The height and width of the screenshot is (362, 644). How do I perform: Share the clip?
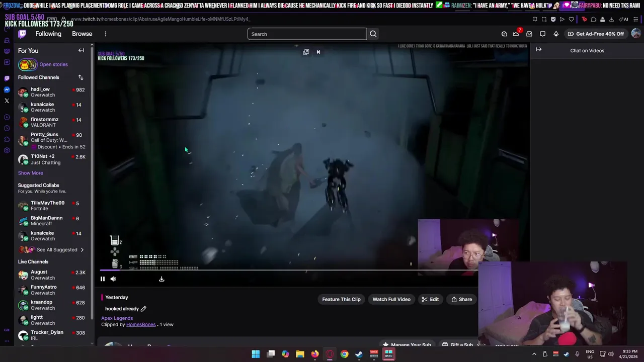coord(461,299)
